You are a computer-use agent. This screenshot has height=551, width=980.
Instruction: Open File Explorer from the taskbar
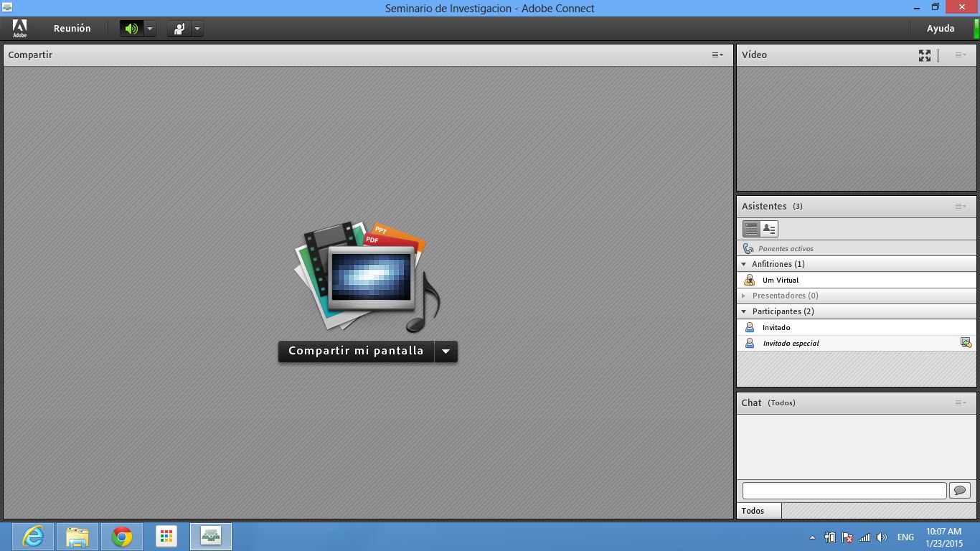point(77,537)
